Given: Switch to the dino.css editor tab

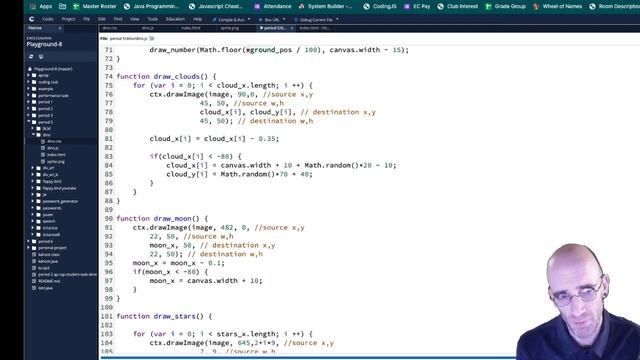Looking at the screenshot, I should 110,28.
